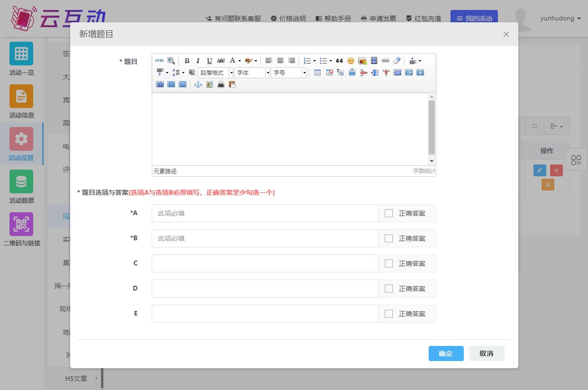
Task: Open 价格说明 in top navigation
Action: tap(288, 18)
